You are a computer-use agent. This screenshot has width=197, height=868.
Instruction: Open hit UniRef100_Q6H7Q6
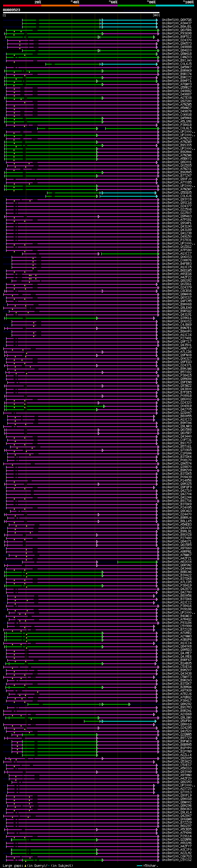[x=177, y=20]
